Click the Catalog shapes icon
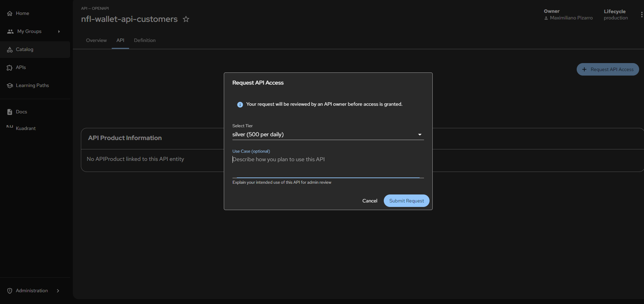Screen dimensions: 644x304 (x=10, y=50)
